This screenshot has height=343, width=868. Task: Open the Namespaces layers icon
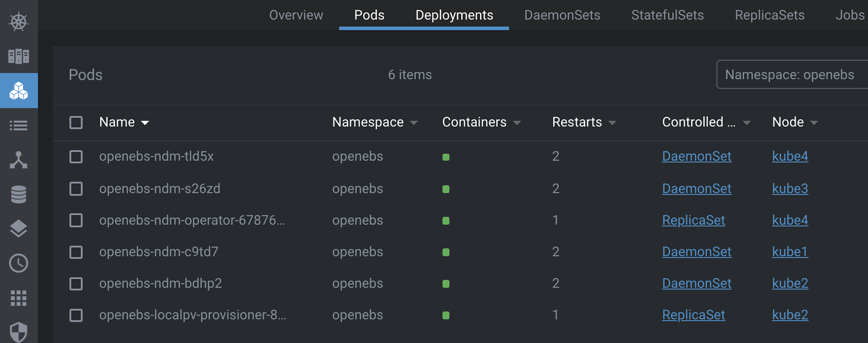18,229
